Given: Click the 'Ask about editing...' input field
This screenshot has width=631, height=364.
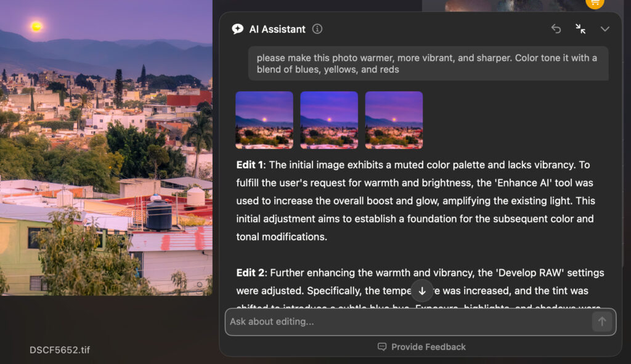Looking at the screenshot, I should 370,322.
